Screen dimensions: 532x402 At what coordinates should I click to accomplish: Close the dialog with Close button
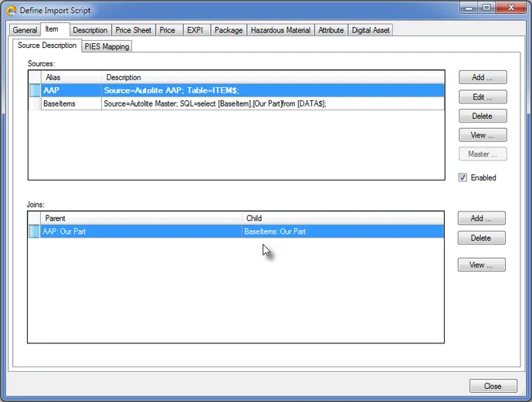pos(493,386)
